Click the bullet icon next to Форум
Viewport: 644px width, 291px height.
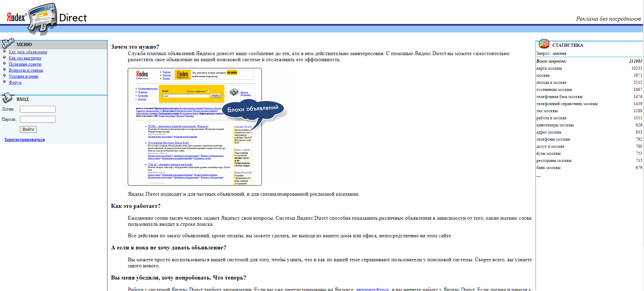[x=5, y=82]
